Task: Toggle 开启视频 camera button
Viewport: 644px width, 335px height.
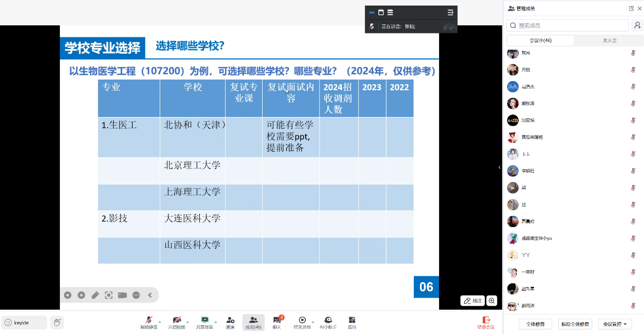Action: click(176, 321)
